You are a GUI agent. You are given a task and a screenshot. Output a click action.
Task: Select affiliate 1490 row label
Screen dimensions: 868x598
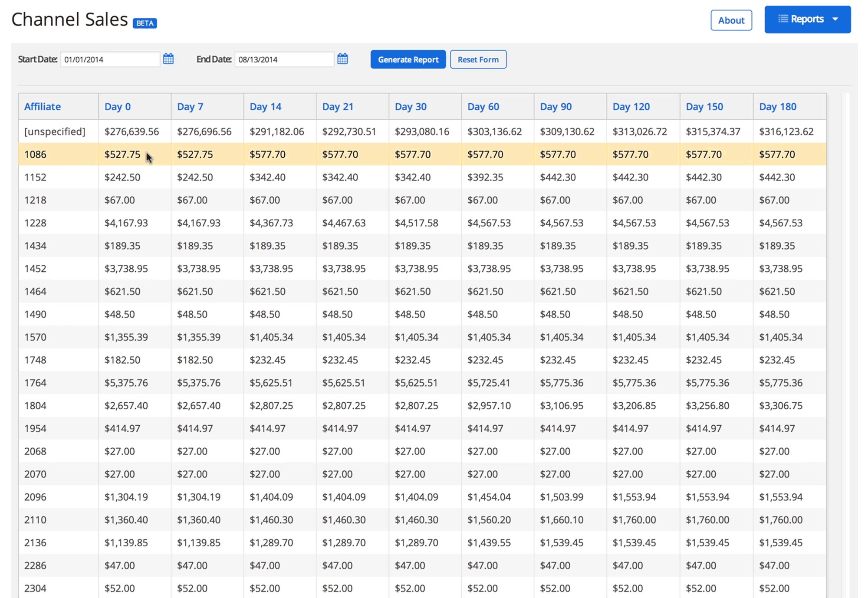click(x=35, y=314)
